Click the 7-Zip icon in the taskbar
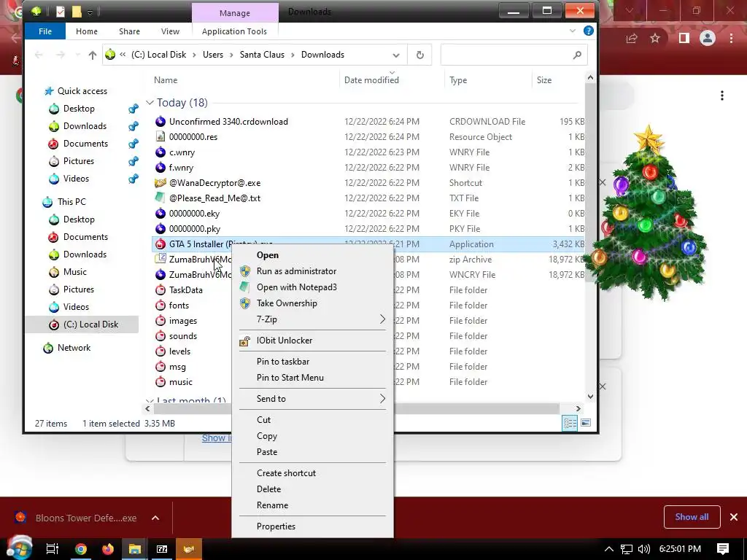Image resolution: width=747 pixels, height=560 pixels. 162,549
